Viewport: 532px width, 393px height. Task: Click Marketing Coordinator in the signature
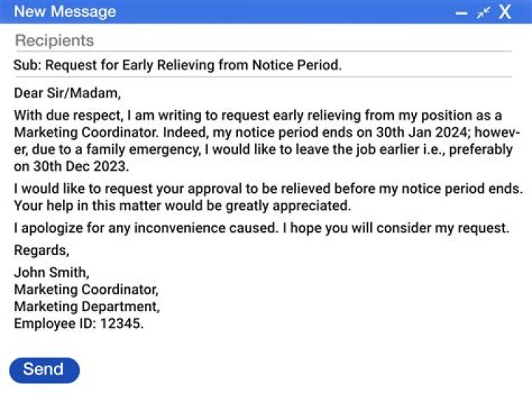point(86,290)
